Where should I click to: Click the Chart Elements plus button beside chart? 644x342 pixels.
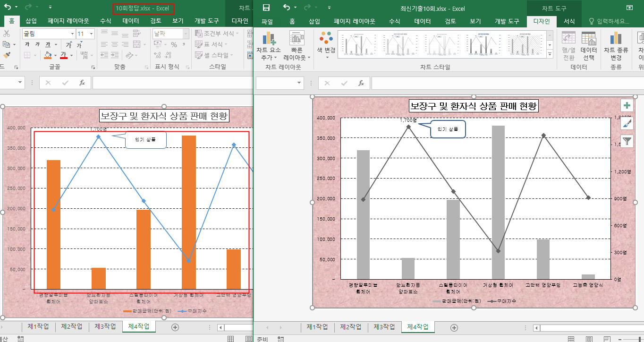coord(627,105)
